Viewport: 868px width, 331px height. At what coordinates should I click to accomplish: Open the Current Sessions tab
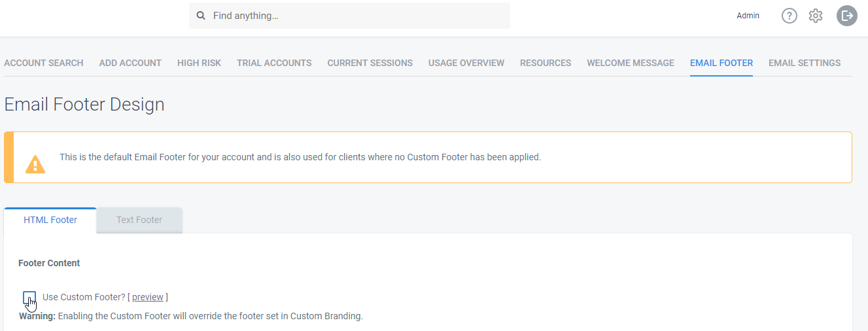coord(370,63)
